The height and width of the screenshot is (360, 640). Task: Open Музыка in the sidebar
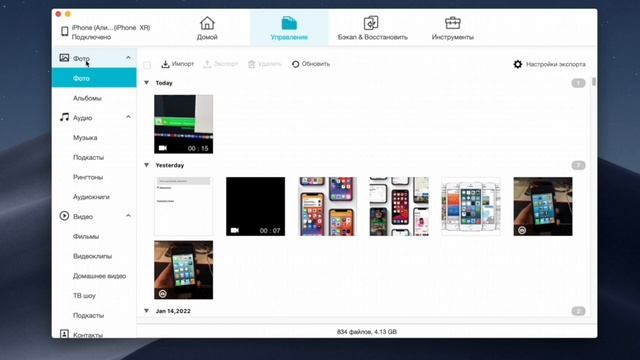pyautogui.click(x=85, y=138)
